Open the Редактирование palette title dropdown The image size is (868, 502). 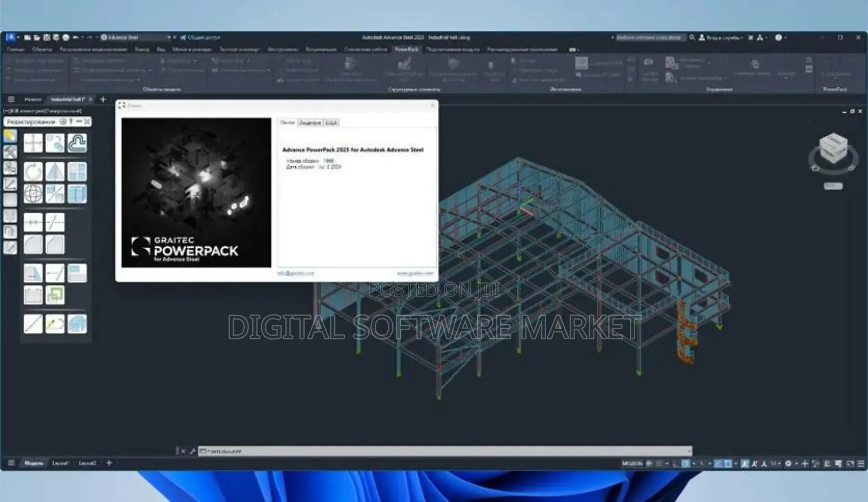coord(31,122)
